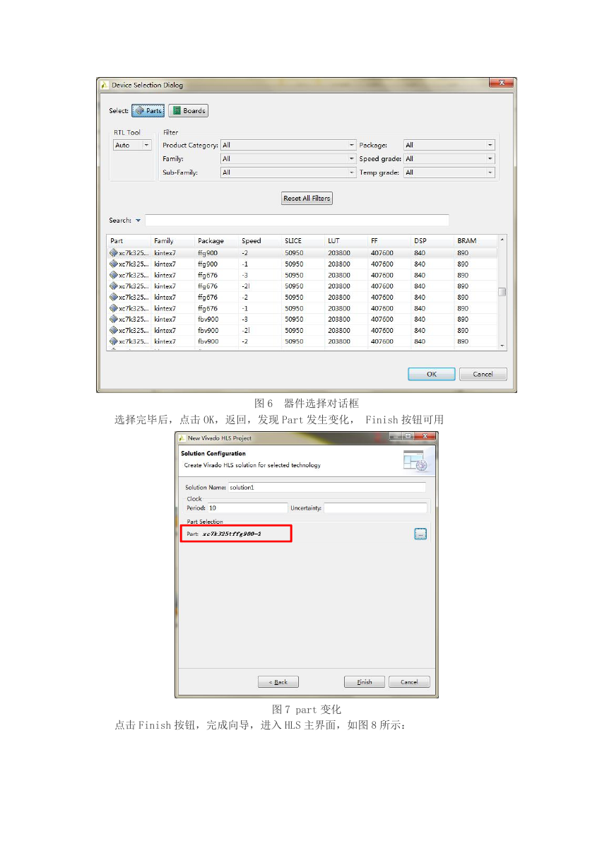Image resolution: width=614 pixels, height=868 pixels.
Task: Confirm part selection with OK
Action: click(431, 374)
